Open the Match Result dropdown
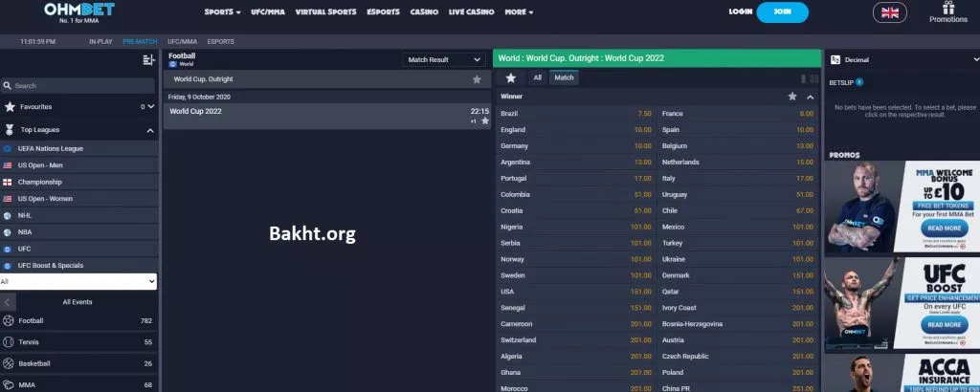 [x=444, y=59]
